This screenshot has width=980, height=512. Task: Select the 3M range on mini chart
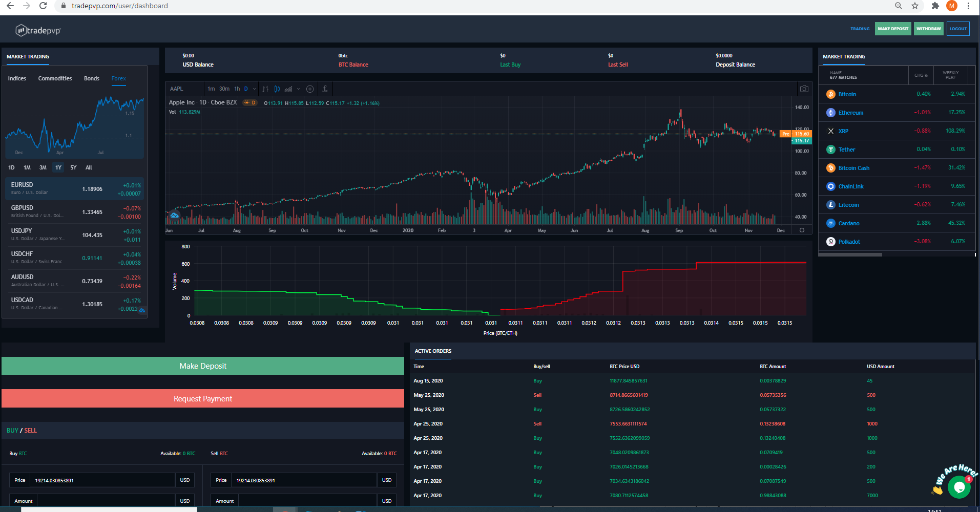click(x=43, y=167)
